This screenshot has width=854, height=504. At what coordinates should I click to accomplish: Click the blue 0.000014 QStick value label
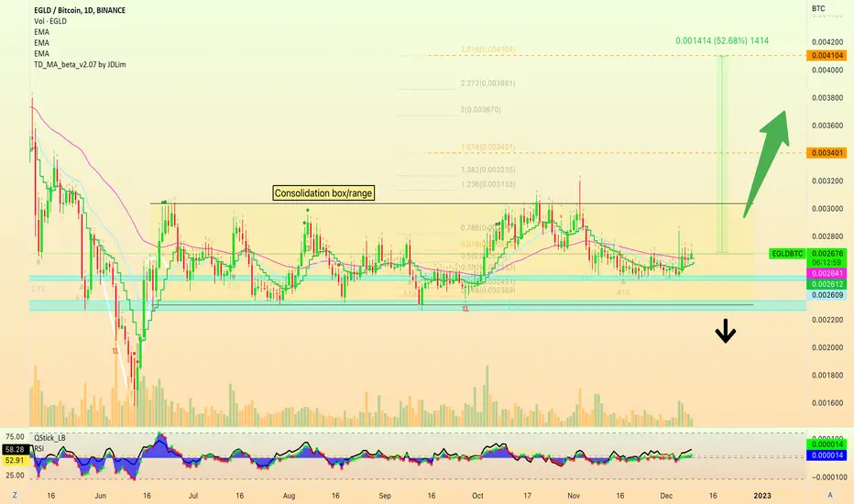[827, 455]
